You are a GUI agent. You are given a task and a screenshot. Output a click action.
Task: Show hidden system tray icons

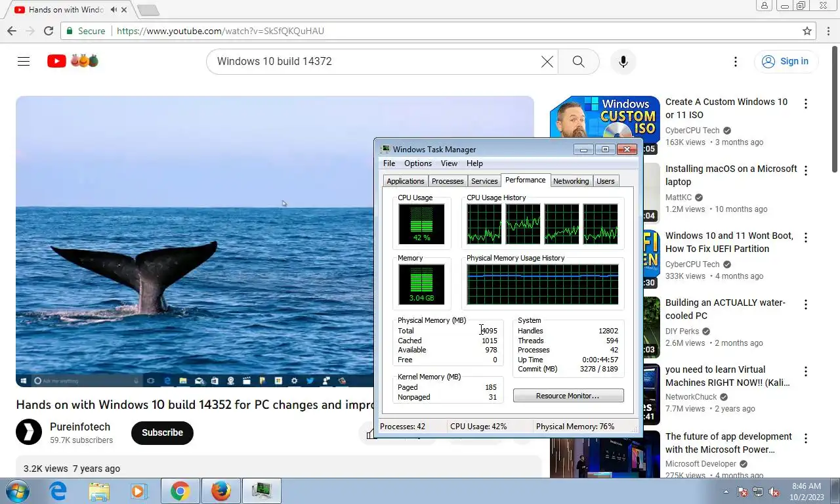pos(726,492)
